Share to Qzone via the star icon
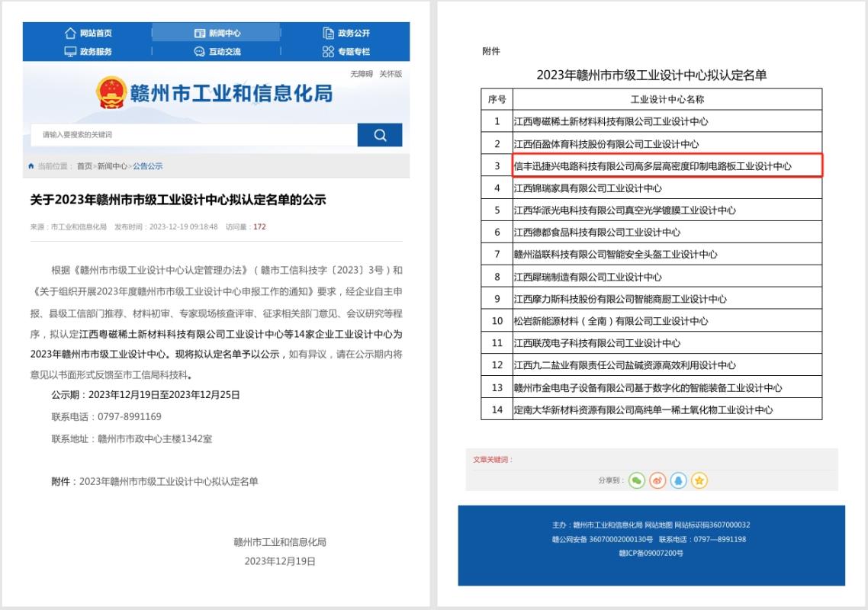 [x=699, y=480]
